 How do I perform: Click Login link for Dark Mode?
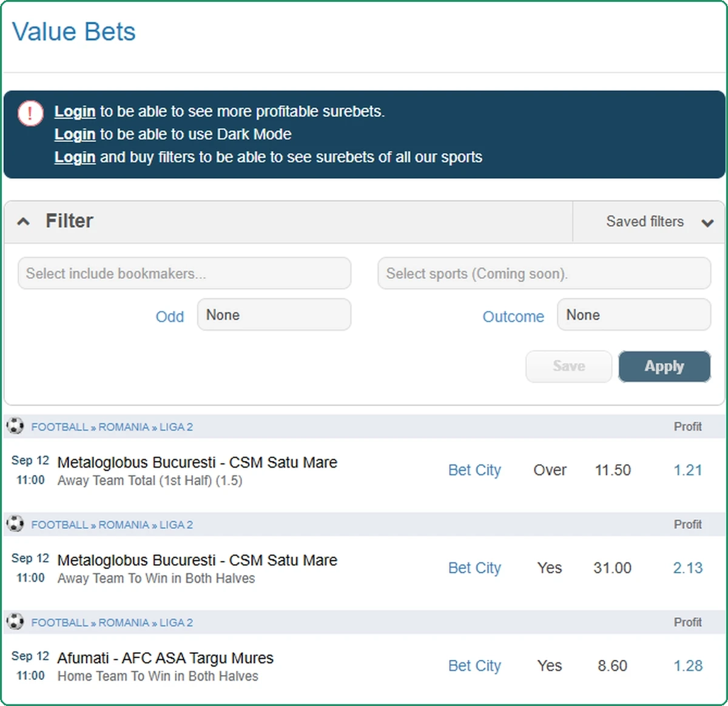75,134
